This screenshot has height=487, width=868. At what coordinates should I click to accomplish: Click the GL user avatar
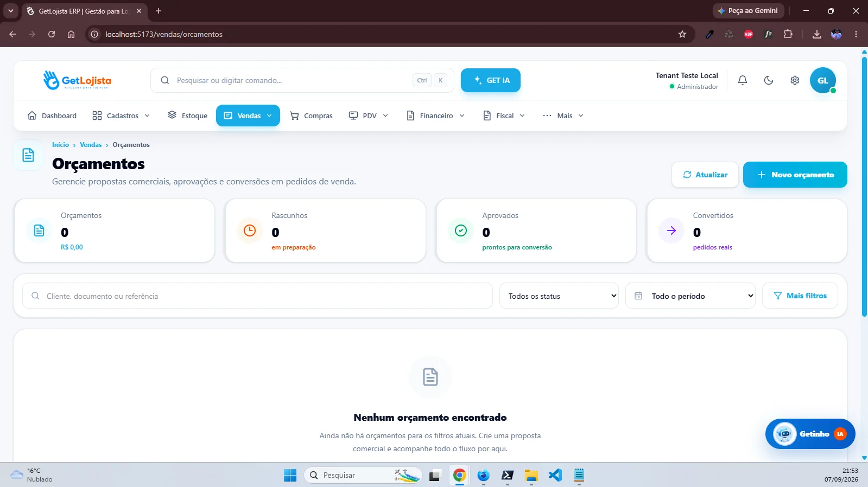point(823,80)
